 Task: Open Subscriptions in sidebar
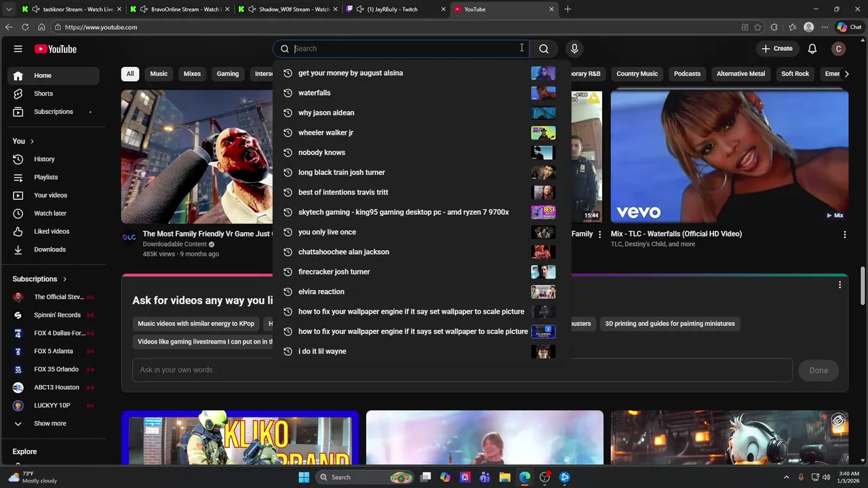click(x=54, y=112)
